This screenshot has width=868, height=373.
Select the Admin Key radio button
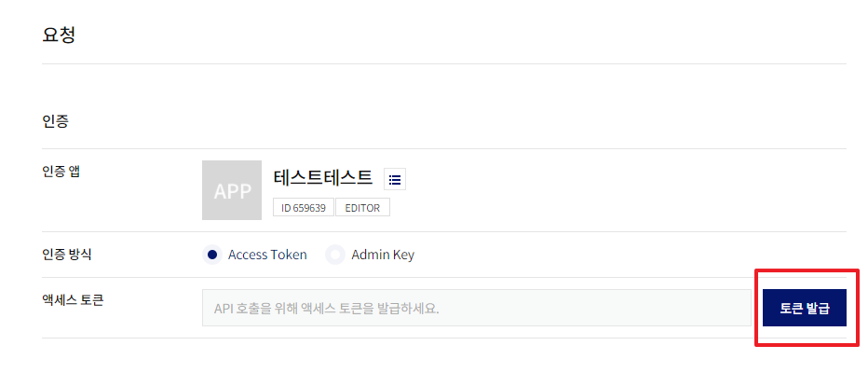(x=335, y=255)
